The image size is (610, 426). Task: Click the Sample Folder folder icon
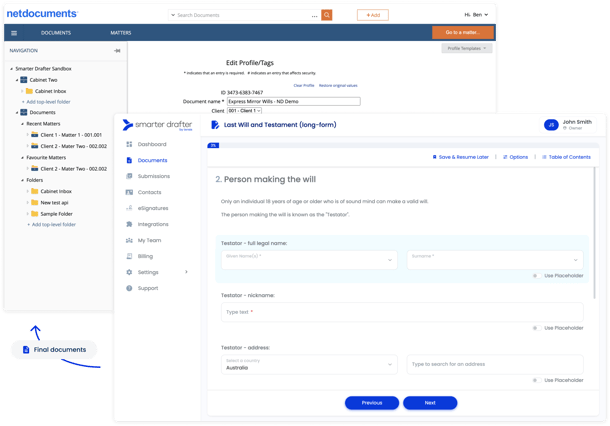pos(35,214)
